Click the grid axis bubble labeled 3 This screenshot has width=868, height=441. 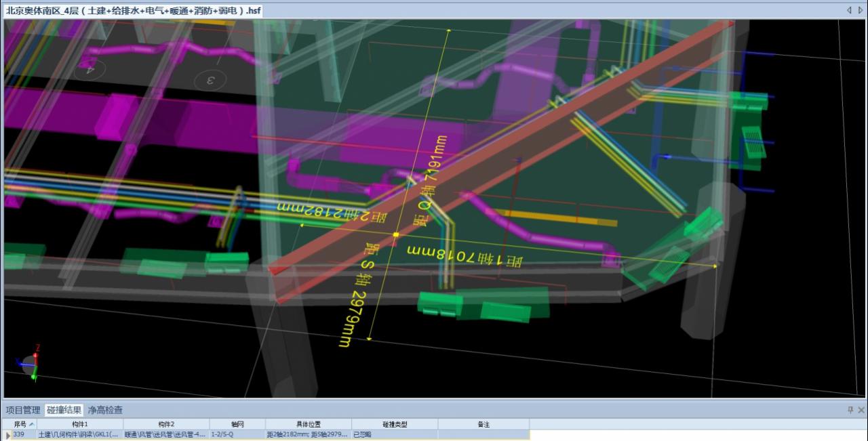pyautogui.click(x=210, y=81)
